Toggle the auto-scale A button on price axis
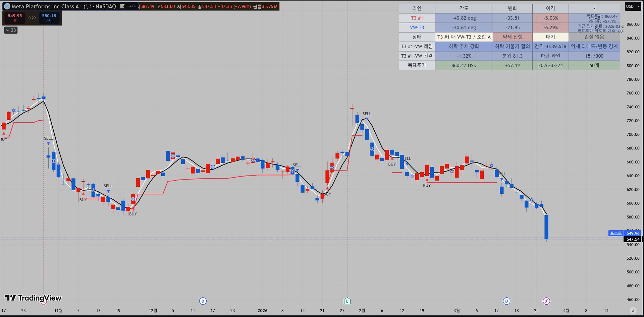Viewport: 644px width, 317px height. pyautogui.click(x=633, y=311)
